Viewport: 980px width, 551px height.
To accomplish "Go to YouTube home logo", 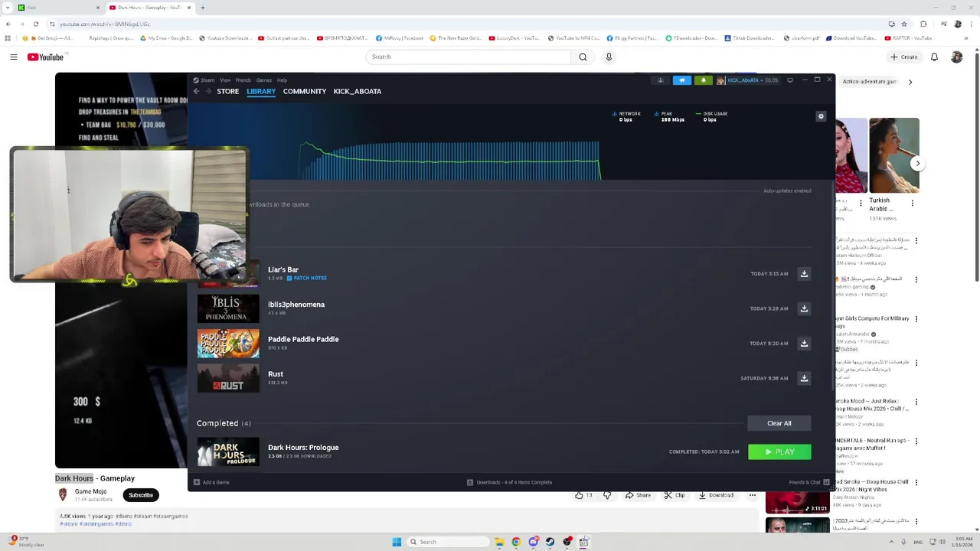I will (x=46, y=57).
